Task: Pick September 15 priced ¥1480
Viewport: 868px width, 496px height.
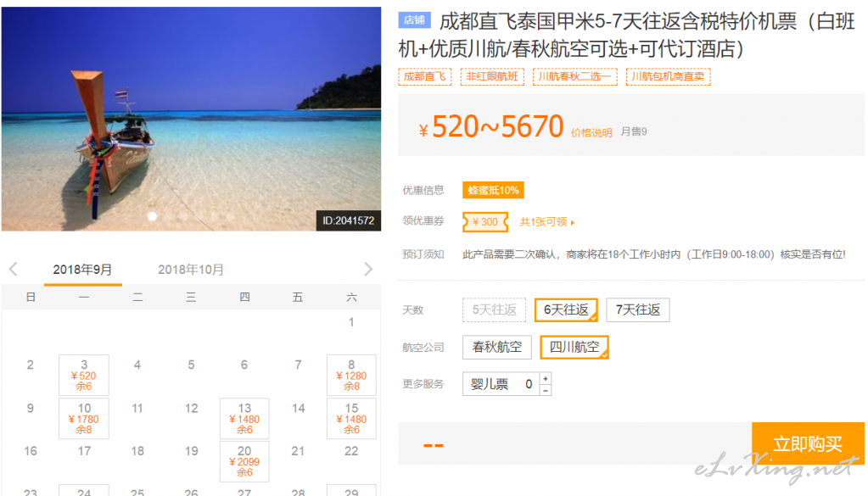Action: click(x=351, y=419)
